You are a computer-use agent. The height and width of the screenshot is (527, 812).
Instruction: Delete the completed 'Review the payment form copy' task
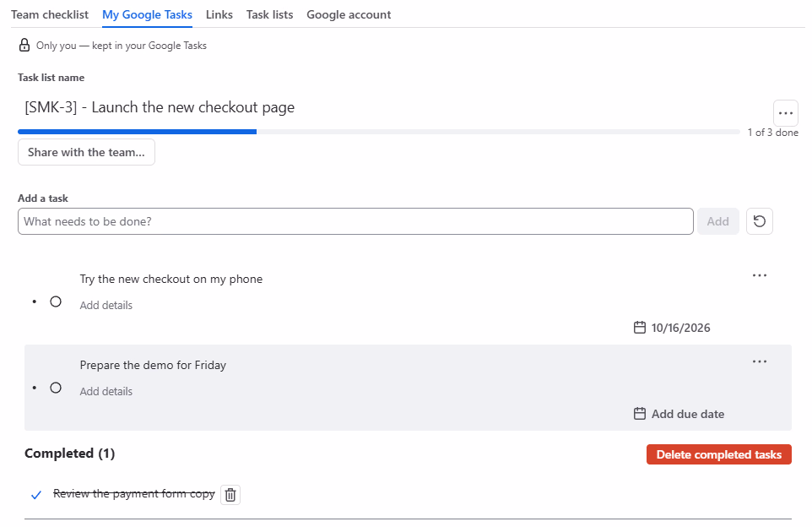click(230, 495)
